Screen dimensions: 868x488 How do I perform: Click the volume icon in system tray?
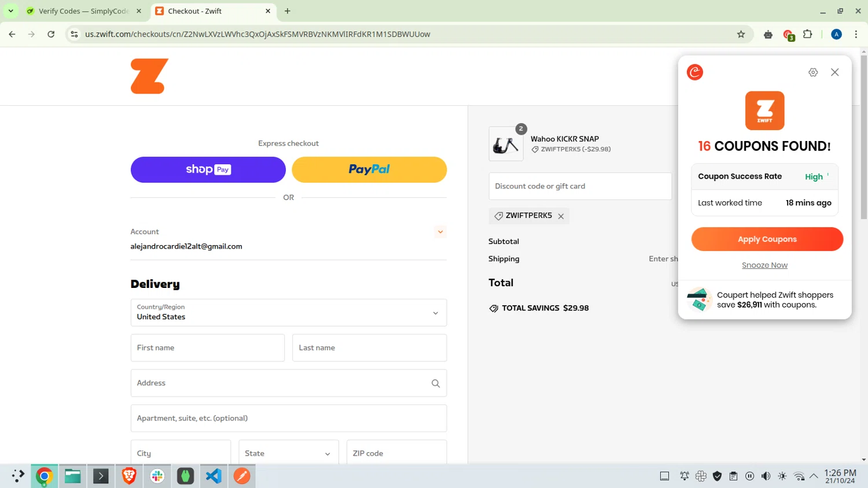tap(766, 476)
